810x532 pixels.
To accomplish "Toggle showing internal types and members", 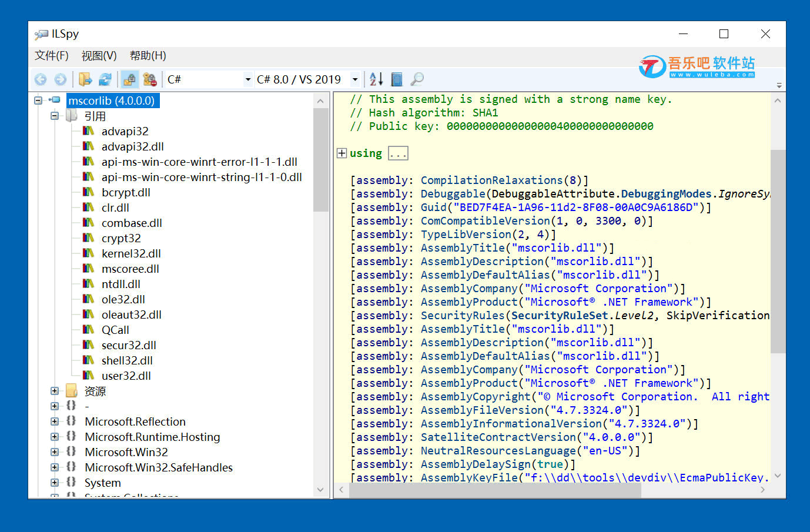I will [x=150, y=79].
